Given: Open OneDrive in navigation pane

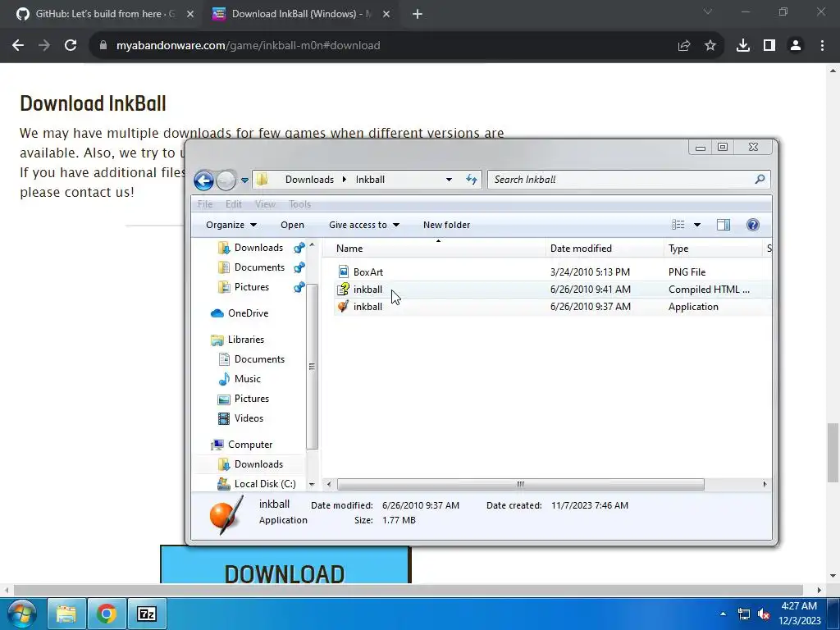Looking at the screenshot, I should (248, 313).
